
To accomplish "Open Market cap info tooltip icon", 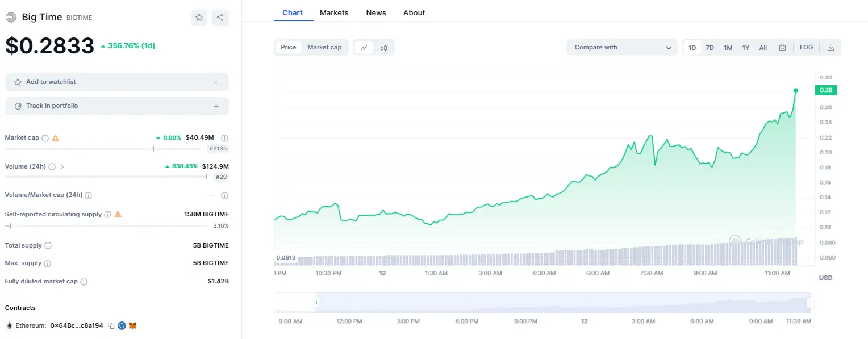I will coord(45,138).
